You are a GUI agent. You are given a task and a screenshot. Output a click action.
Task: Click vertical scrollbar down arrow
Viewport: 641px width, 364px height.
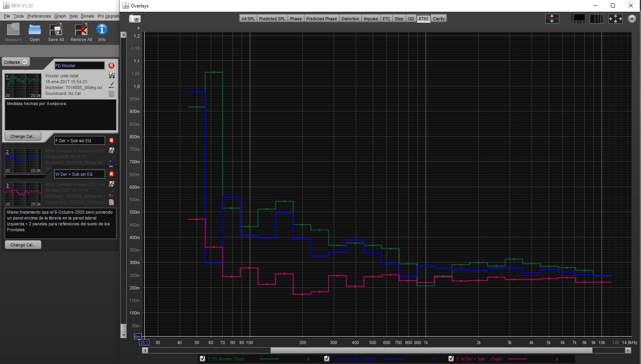pyautogui.click(x=124, y=335)
